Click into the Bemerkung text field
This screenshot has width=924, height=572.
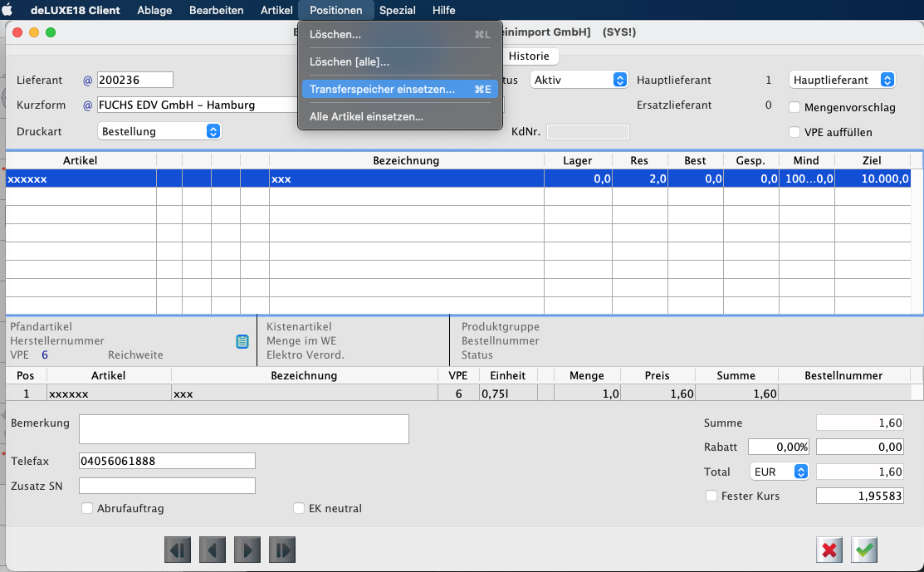tap(243, 429)
